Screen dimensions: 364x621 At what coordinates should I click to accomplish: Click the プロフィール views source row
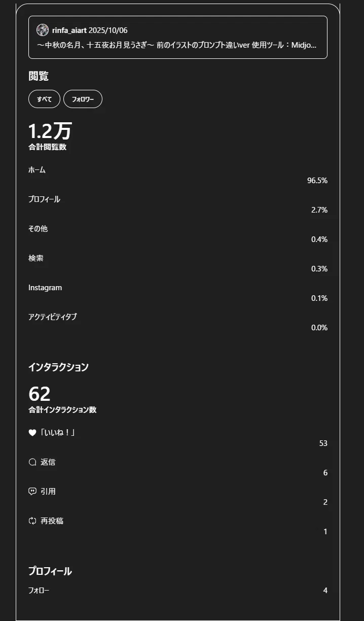coord(178,205)
